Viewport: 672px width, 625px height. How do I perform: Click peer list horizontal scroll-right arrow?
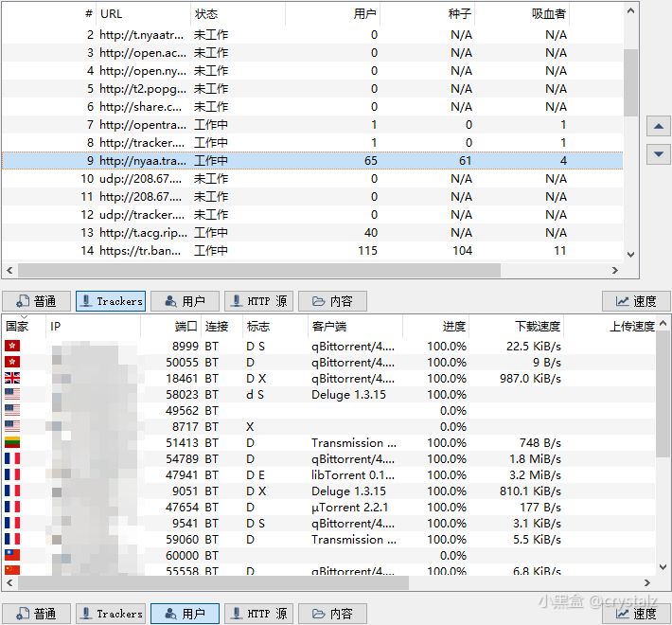coord(647,582)
